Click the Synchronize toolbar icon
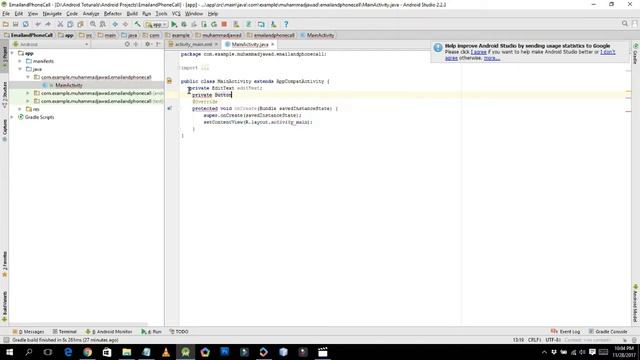Image resolution: width=640 pixels, height=360 pixels. tap(26, 24)
